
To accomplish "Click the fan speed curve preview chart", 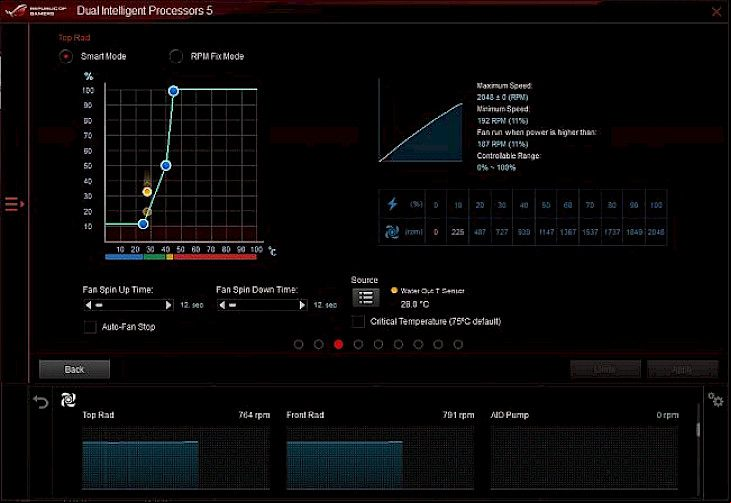I will click(x=421, y=120).
